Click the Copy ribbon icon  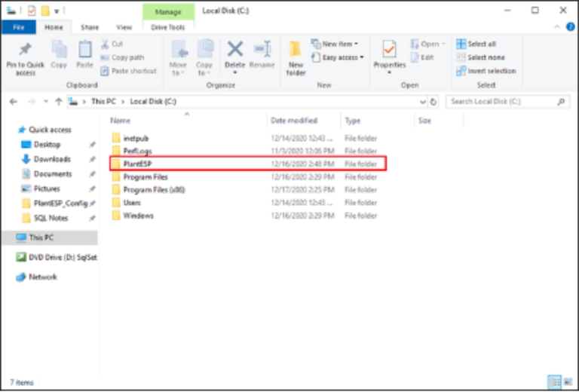tap(59, 49)
